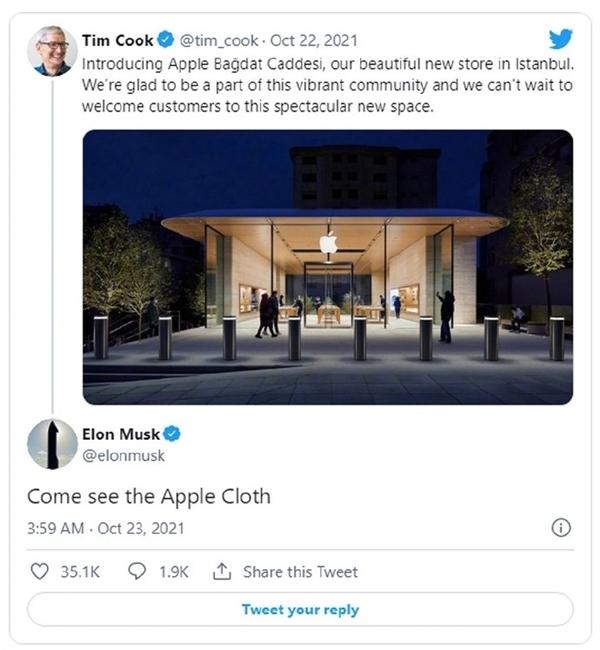600x650 pixels.
Task: Open the Tim Cook display name link
Action: tap(118, 40)
